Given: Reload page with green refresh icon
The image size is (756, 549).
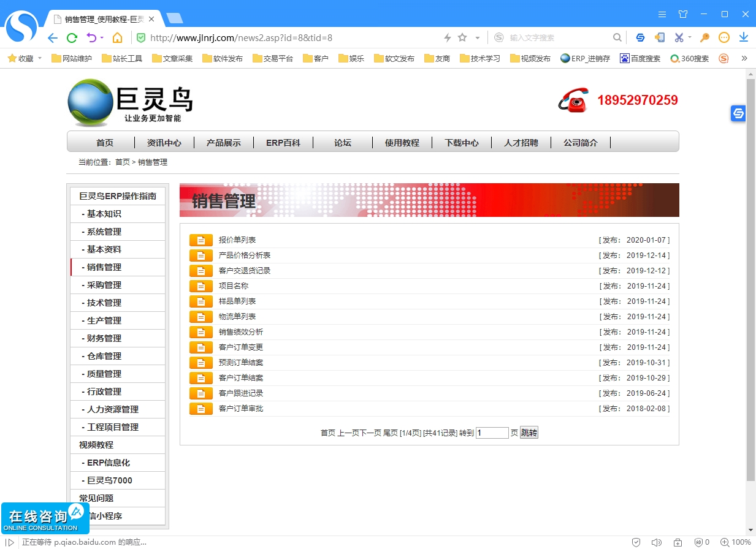Looking at the screenshot, I should [72, 38].
